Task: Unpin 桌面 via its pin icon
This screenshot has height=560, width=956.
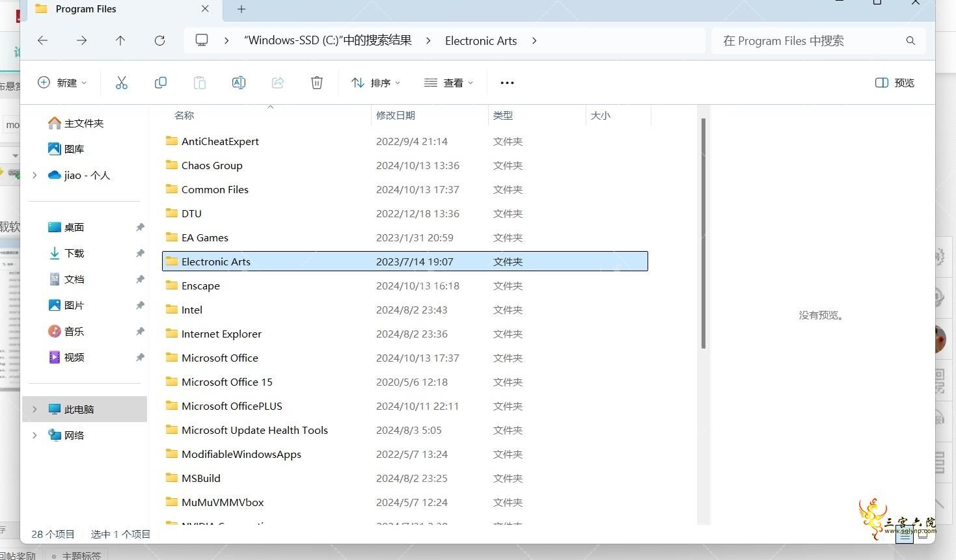Action: tap(140, 227)
